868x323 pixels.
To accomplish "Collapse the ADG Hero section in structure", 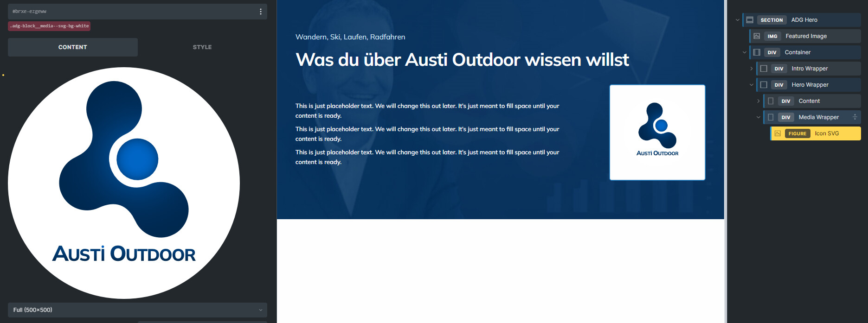I will coord(738,20).
